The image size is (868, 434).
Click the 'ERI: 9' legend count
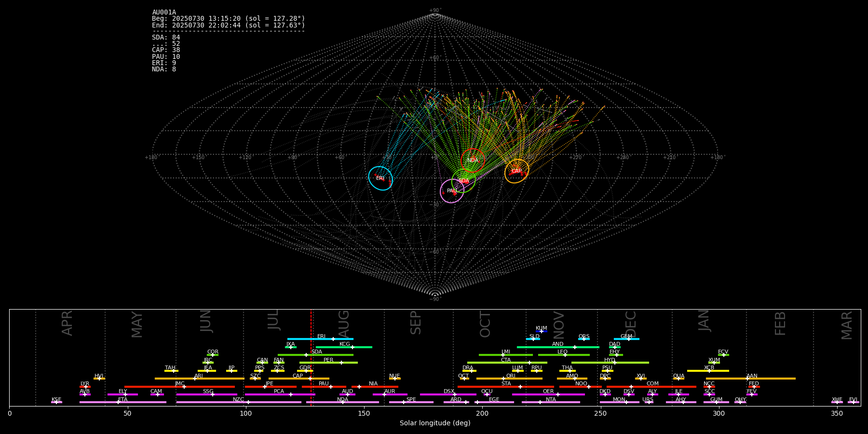pyautogui.click(x=164, y=63)
